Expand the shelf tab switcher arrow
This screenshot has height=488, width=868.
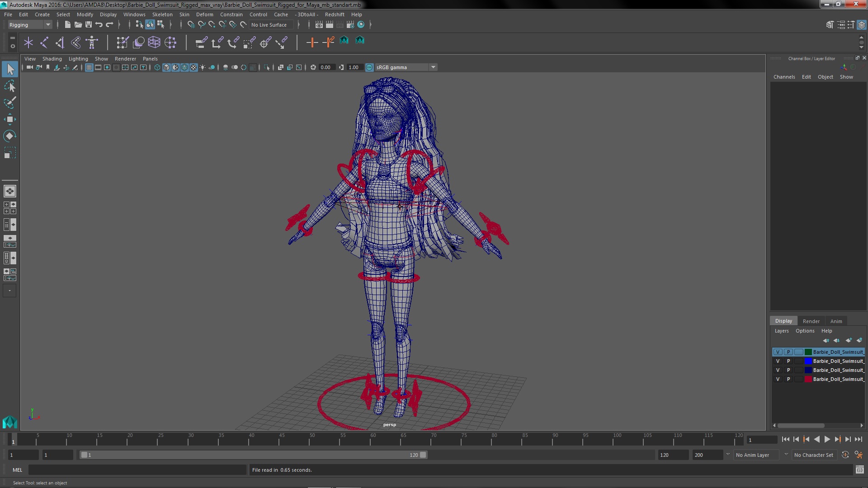pos(12,38)
